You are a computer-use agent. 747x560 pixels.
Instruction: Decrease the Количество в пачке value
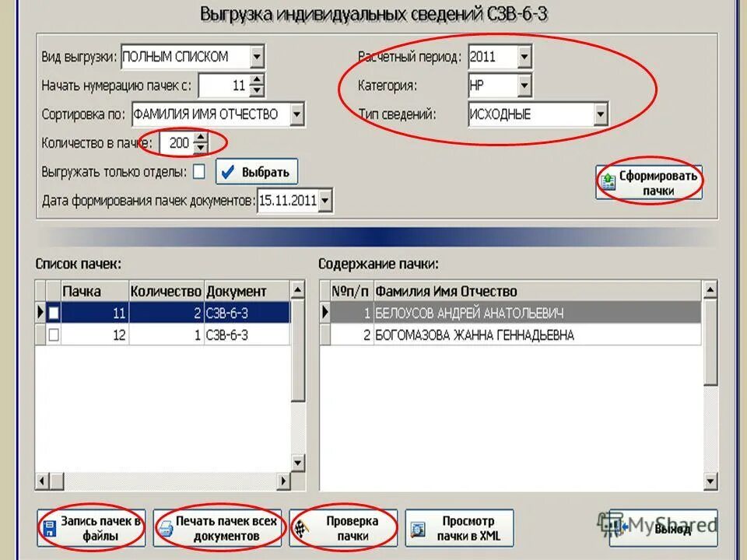tap(201, 148)
